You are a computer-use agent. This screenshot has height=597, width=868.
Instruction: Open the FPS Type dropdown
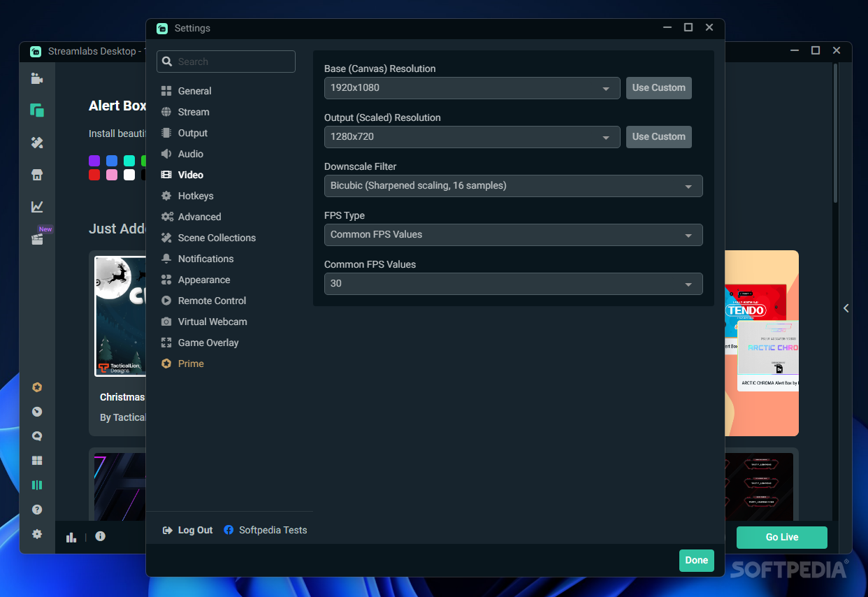514,235
